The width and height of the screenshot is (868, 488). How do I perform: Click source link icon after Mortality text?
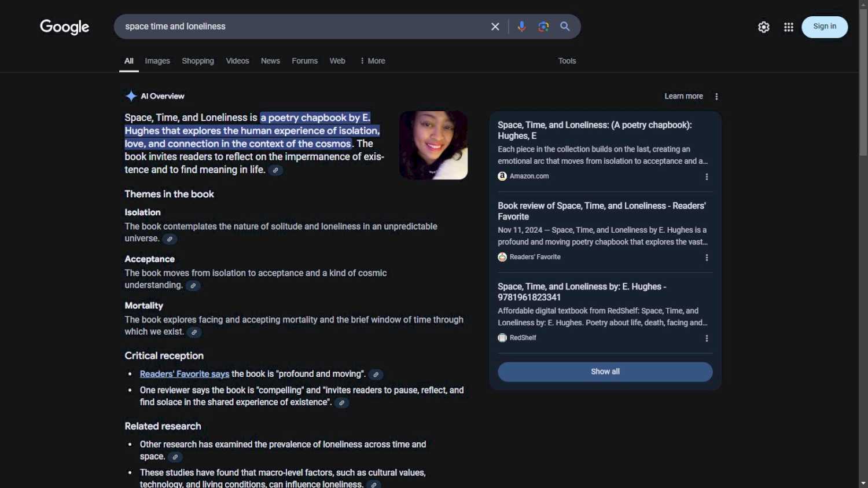click(194, 332)
